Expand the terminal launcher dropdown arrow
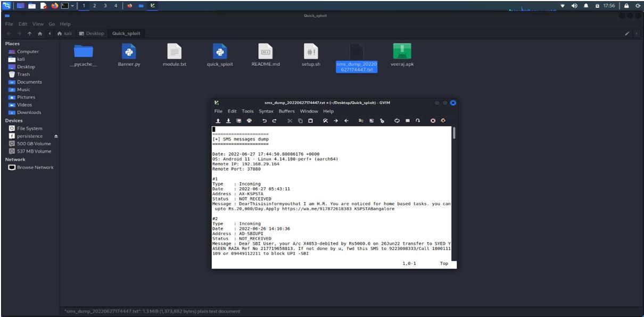This screenshot has width=644, height=317. click(x=72, y=5)
